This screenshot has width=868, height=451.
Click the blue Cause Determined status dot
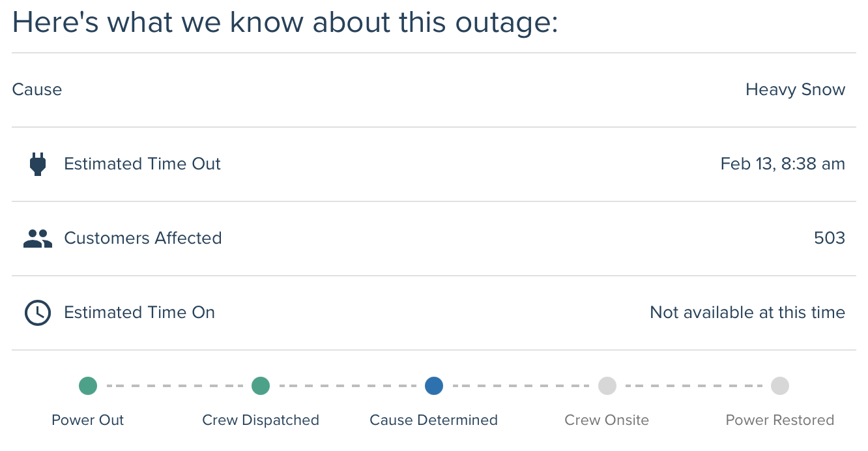pyautogui.click(x=434, y=386)
